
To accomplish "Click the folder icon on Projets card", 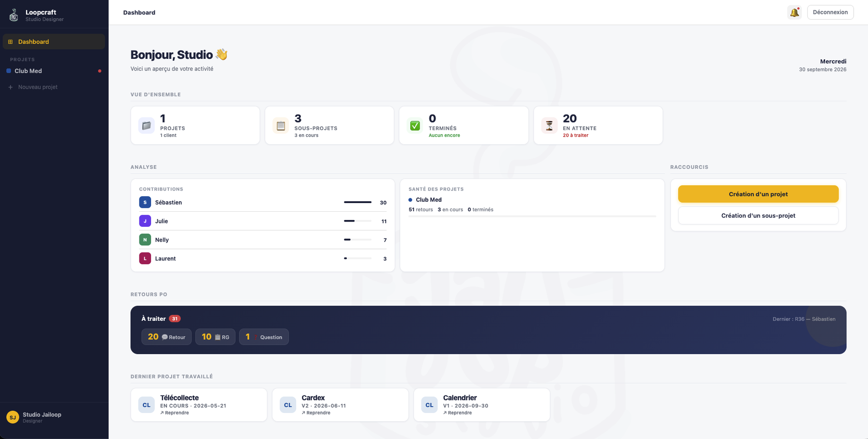I will point(147,125).
